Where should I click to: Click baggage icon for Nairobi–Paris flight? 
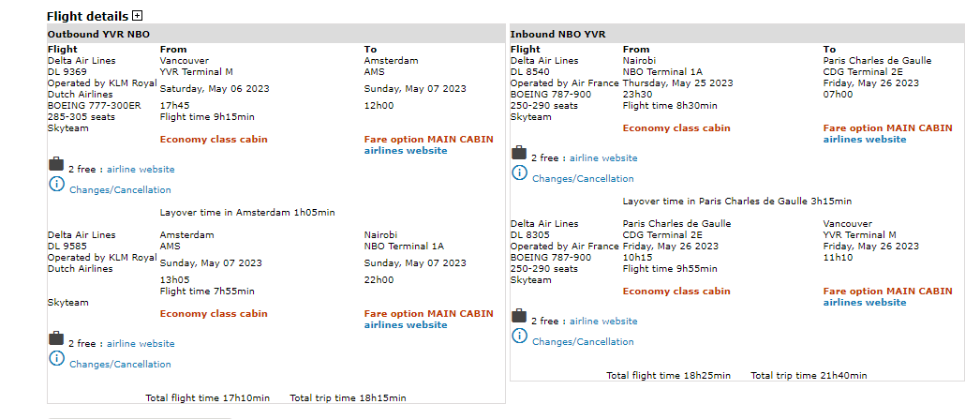[x=518, y=153]
